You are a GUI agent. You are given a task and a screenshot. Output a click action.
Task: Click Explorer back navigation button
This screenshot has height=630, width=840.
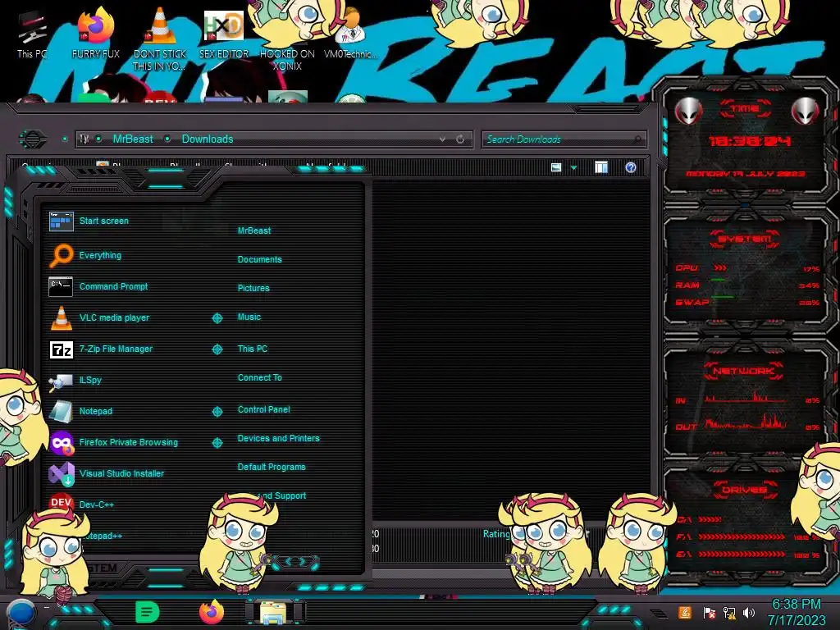33,139
